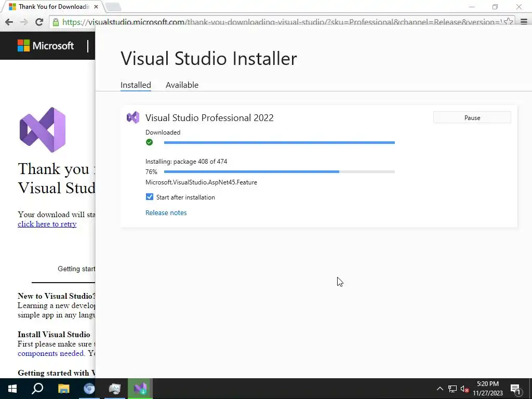Switch to the Available tab
Image resolution: width=532 pixels, height=399 pixels.
tap(182, 85)
